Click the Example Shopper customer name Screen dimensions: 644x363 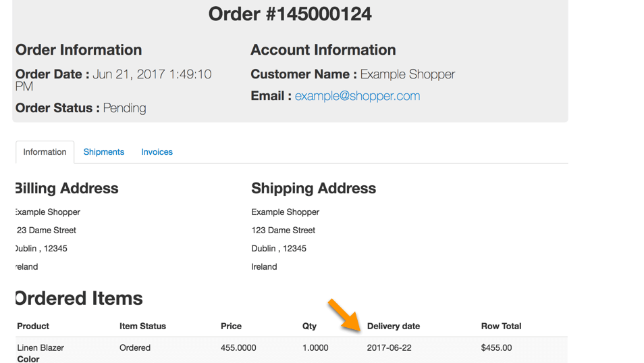click(x=407, y=74)
